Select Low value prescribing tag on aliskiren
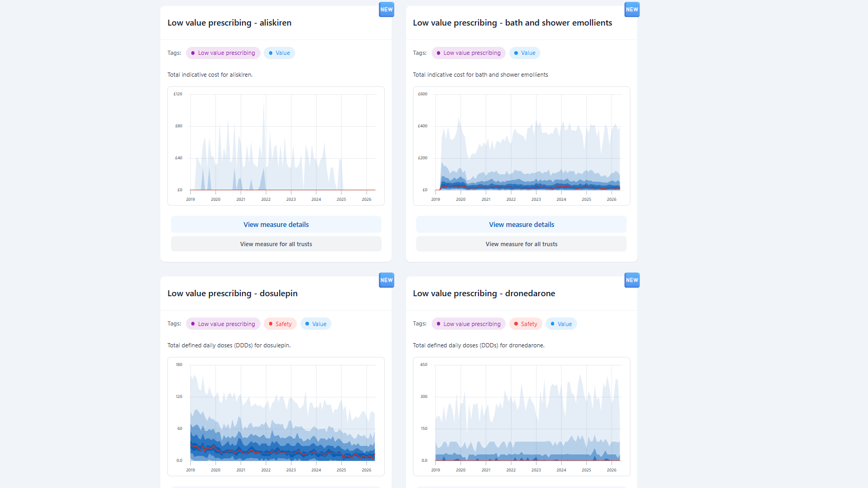This screenshot has height=488, width=868. (x=223, y=53)
